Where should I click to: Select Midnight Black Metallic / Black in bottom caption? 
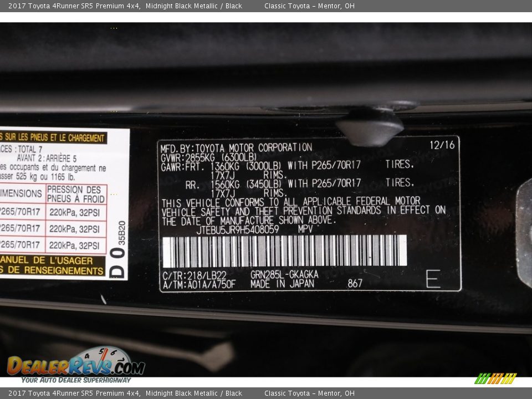pyautogui.click(x=194, y=393)
